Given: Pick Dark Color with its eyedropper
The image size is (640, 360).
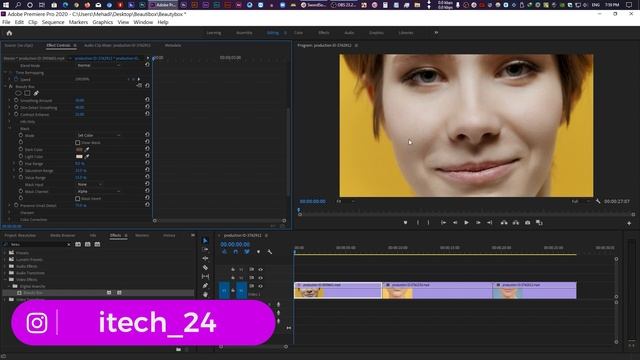Looking at the screenshot, I should click(x=87, y=149).
